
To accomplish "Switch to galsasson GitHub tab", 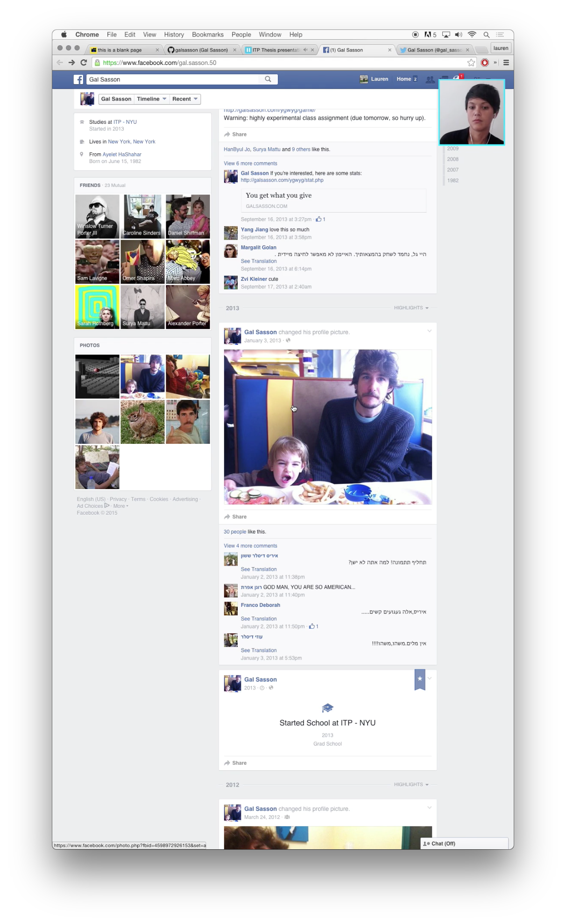I will click(x=201, y=50).
